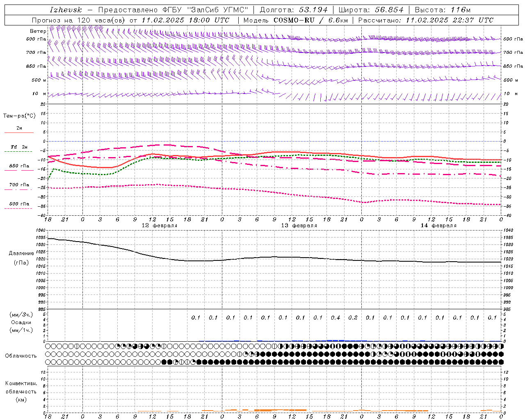Click the left temperature axis value "-40"
This screenshot has width=525, height=420.
41,215
